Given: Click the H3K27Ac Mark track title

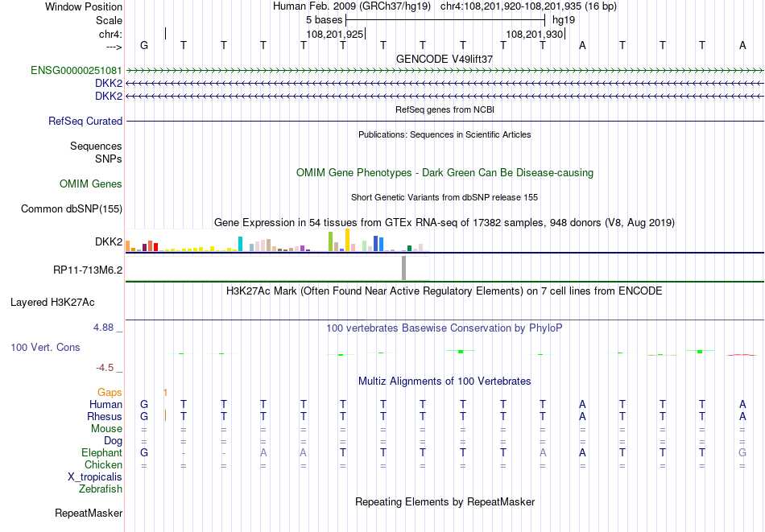Looking at the screenshot, I should coord(445,291).
